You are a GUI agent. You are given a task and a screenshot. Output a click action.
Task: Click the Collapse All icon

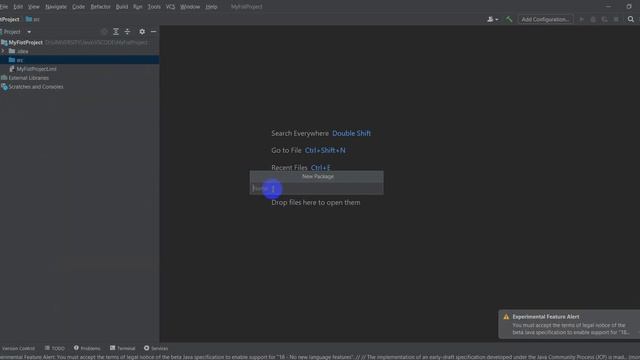pos(127,31)
